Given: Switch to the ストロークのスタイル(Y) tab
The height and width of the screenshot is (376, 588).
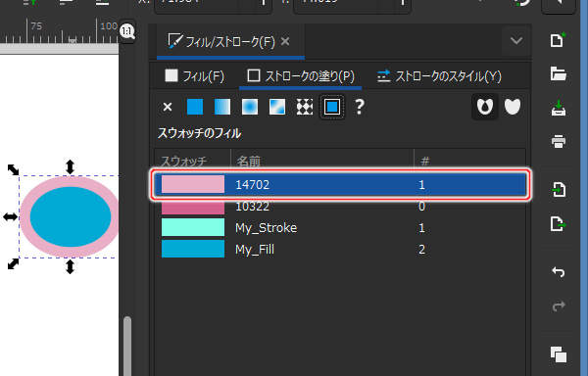Looking at the screenshot, I should click(x=439, y=76).
